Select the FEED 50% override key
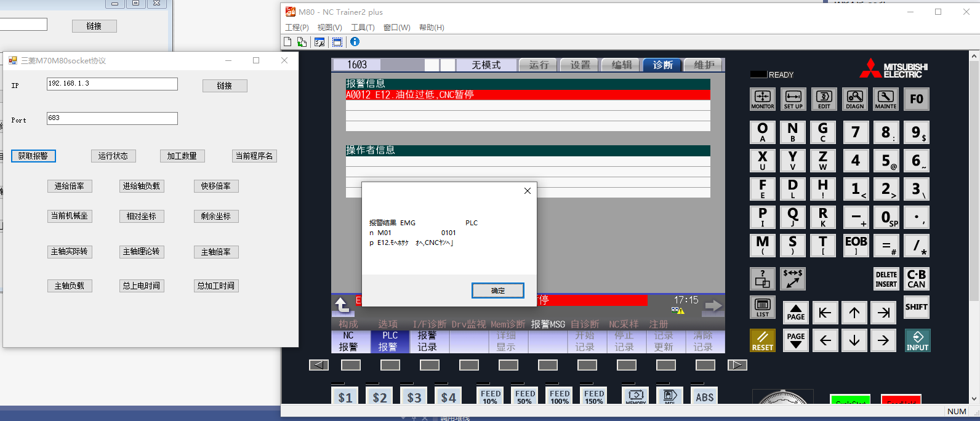This screenshot has height=421, width=980. [x=524, y=396]
